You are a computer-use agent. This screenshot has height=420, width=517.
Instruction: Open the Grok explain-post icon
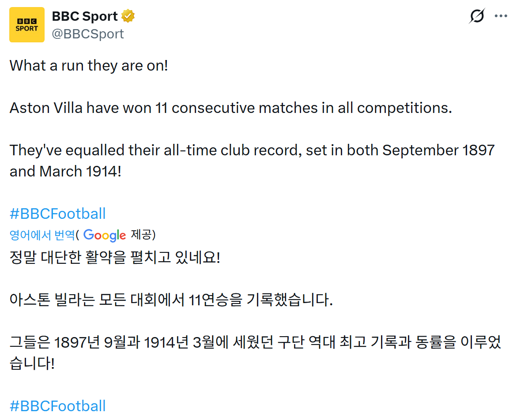point(477,16)
